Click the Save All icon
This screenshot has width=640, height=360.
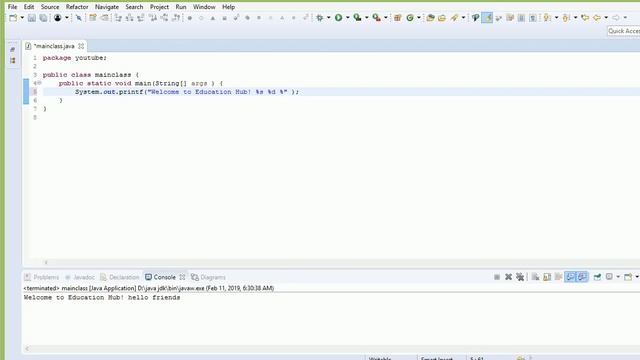pos(43,18)
